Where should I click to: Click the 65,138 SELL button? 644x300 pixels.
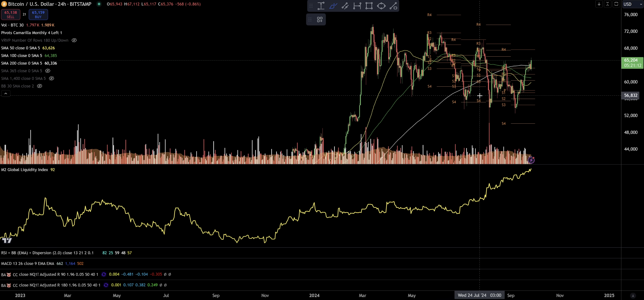(x=10, y=15)
